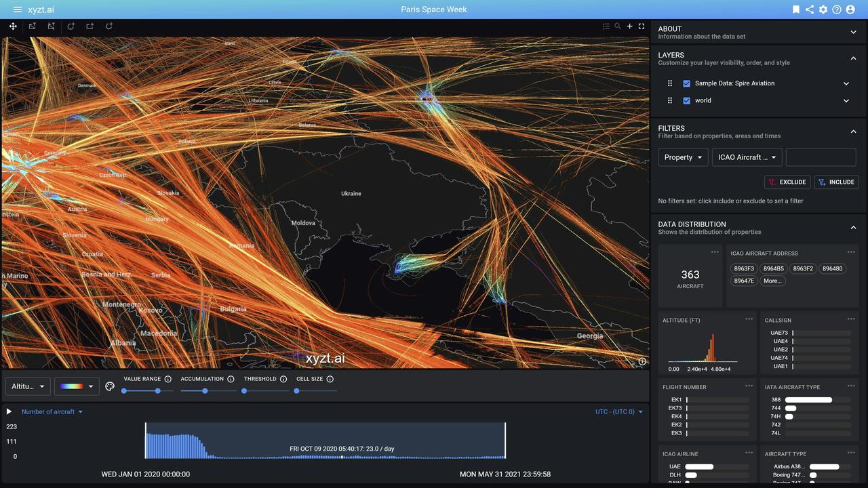Open Callsign card options menu

click(x=851, y=319)
